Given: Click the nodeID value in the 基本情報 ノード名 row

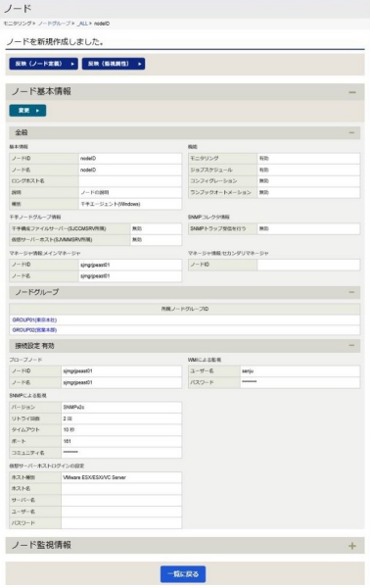Looking at the screenshot, I should pos(88,170).
